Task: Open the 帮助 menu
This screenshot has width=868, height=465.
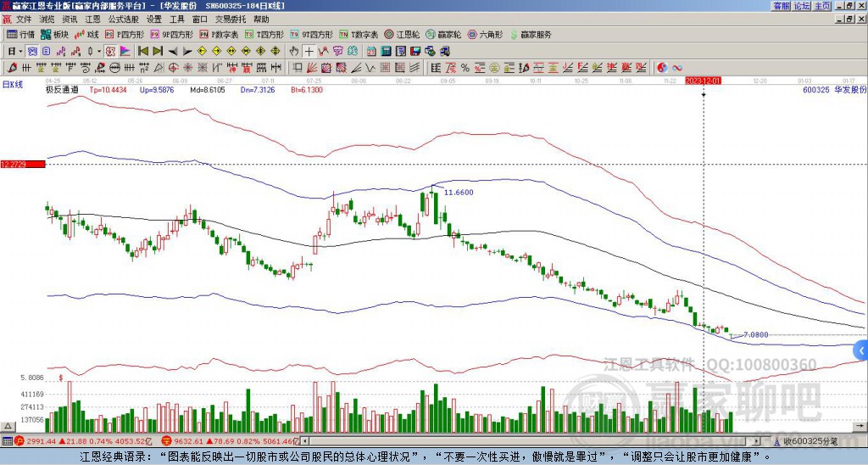Action: [261, 20]
